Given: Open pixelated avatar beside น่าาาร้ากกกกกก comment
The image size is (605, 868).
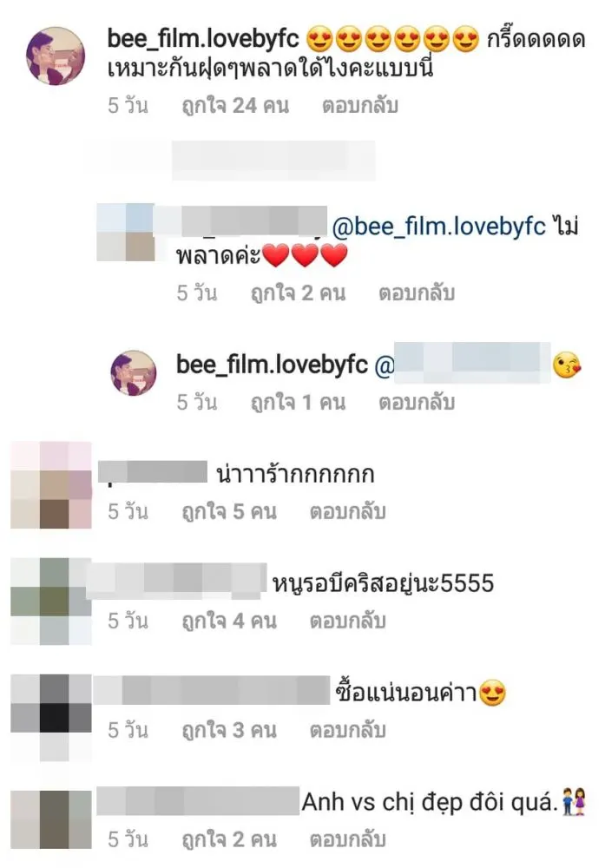Looking at the screenshot, I should [51, 484].
